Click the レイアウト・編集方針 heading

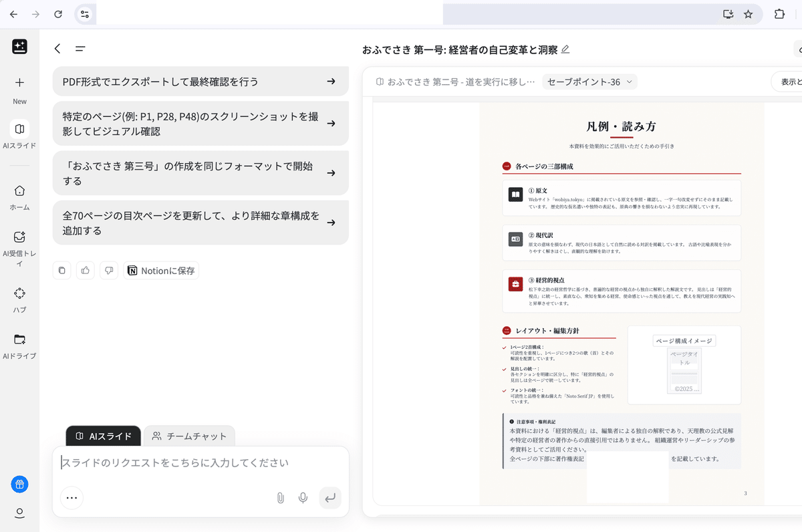[546, 331]
